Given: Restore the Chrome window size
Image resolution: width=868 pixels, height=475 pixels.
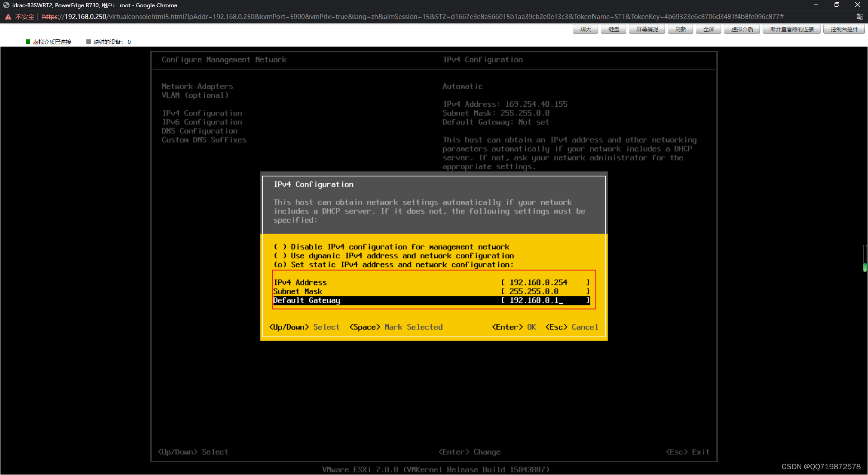Looking at the screenshot, I should [x=837, y=5].
